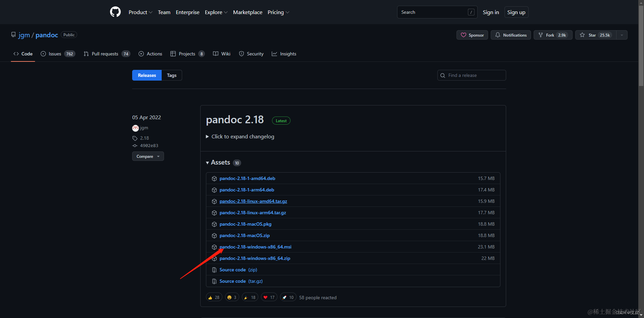
Task: Click the smiley reaction with 3
Action: (x=232, y=298)
